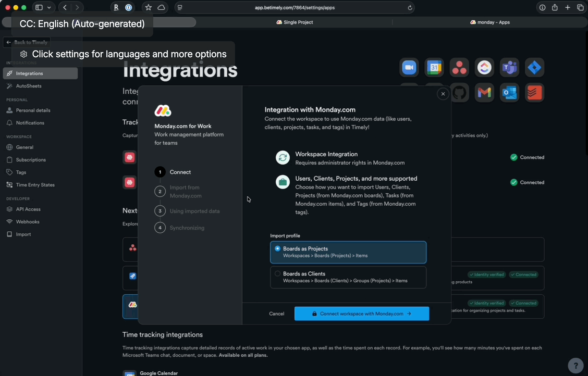
Task: Select Boards as Projects import profile
Action: 348,252
